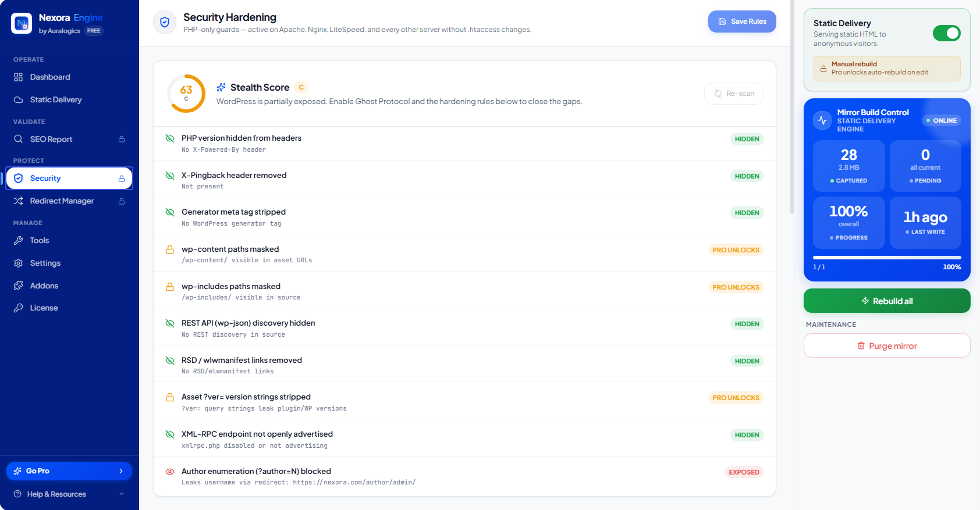Screen dimensions: 980x510
Task: Toggle eye icon for Author enumeration blocked
Action: click(x=170, y=472)
